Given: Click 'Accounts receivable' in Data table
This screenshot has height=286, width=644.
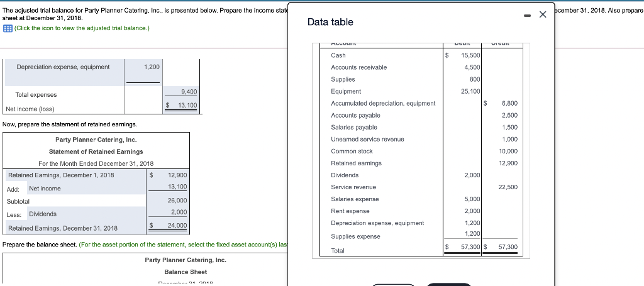Looking at the screenshot, I should pyautogui.click(x=359, y=67).
